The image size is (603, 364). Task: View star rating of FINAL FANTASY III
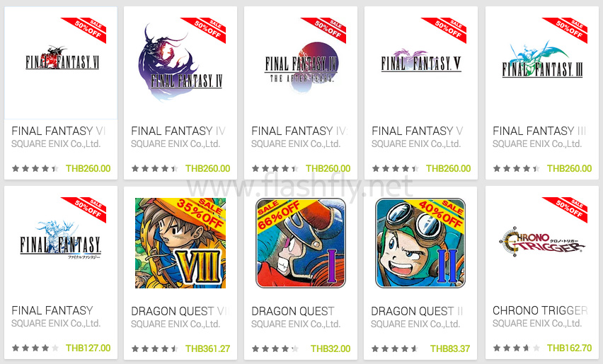click(517, 168)
